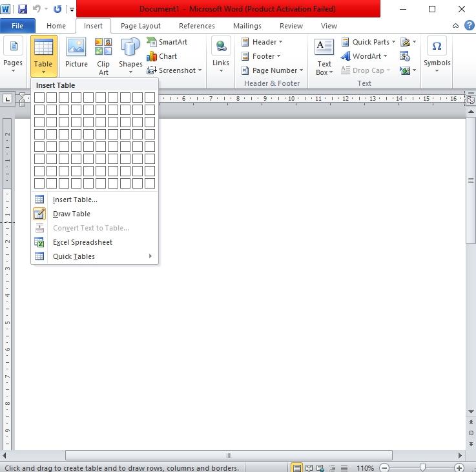Click the Draw Table pencil icon
Image resolution: width=476 pixels, height=472 pixels.
[x=39, y=214]
